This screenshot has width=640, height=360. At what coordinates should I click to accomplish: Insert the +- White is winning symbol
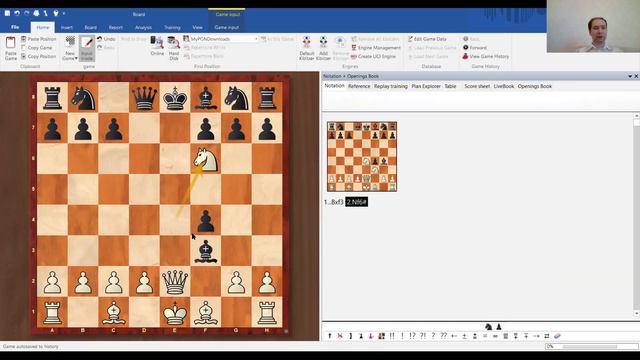click(x=454, y=336)
